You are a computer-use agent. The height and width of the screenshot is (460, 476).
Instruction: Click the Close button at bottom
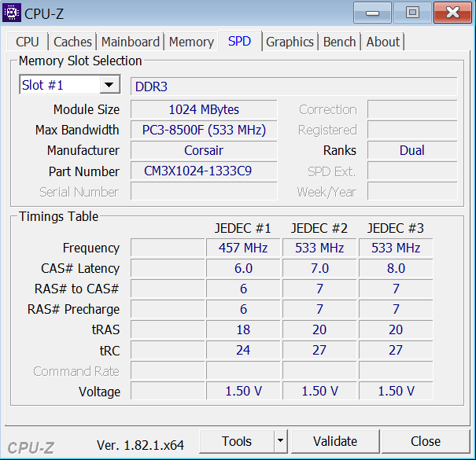pyautogui.click(x=426, y=441)
